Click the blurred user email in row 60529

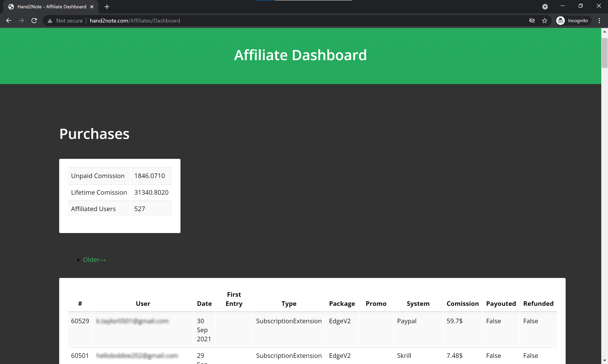pos(132,321)
